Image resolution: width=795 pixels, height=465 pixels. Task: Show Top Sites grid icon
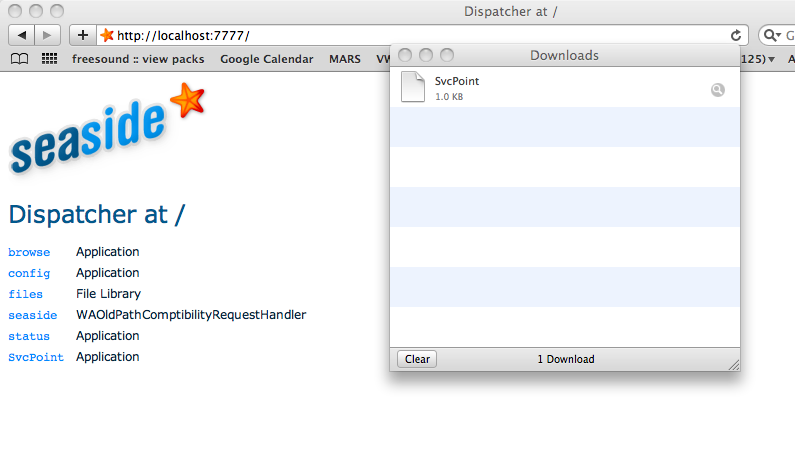49,59
